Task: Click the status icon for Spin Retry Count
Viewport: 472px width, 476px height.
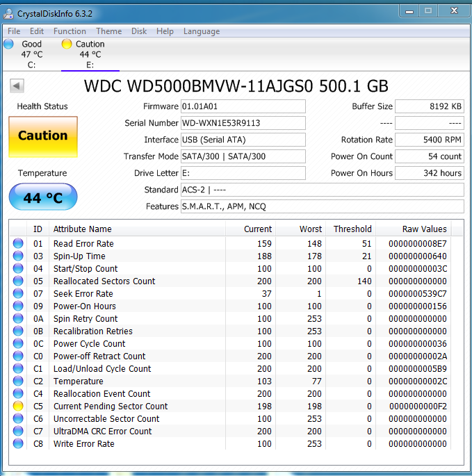Action: click(x=18, y=318)
